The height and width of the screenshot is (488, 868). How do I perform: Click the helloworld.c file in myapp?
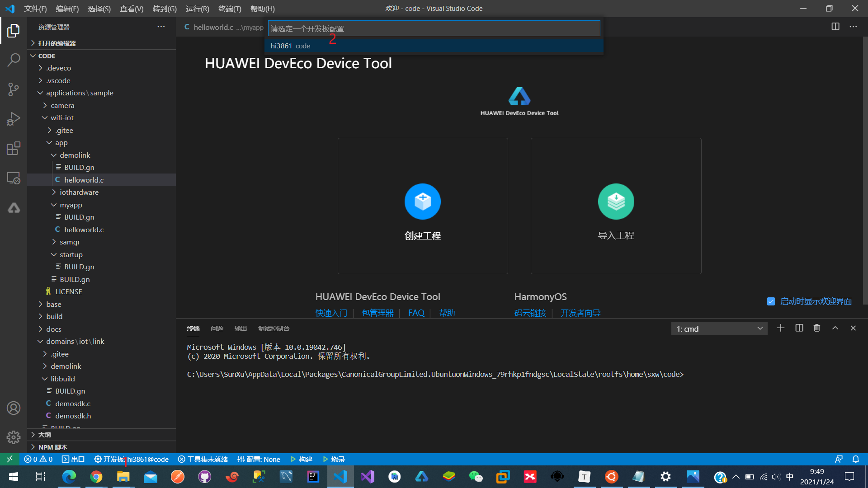point(84,230)
